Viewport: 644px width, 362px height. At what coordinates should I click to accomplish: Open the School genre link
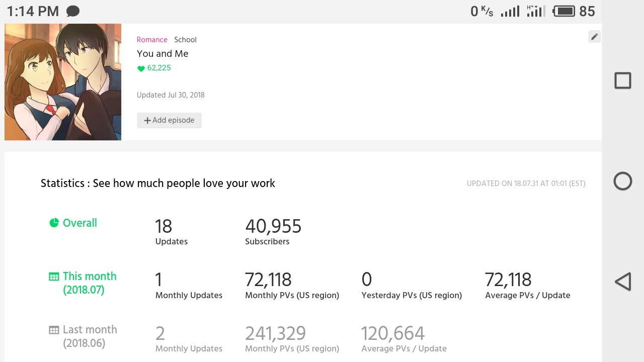(x=185, y=40)
